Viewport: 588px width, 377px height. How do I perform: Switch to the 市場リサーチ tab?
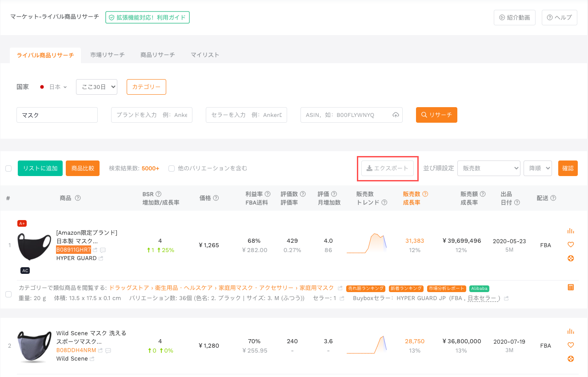click(107, 55)
